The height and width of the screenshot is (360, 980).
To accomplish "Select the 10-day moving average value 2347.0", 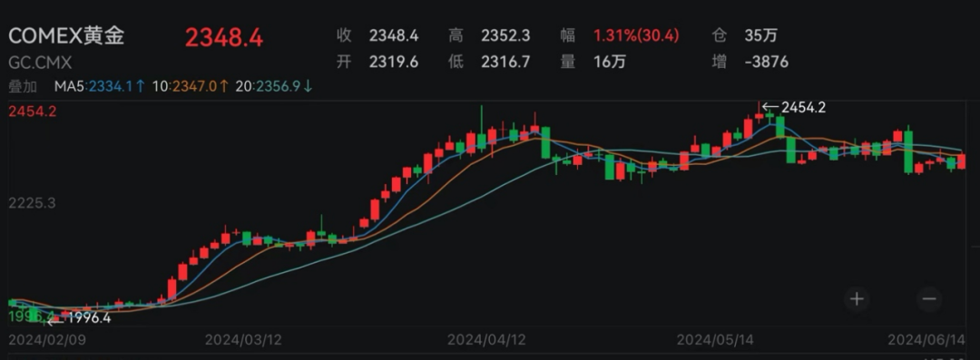I will coord(195,86).
